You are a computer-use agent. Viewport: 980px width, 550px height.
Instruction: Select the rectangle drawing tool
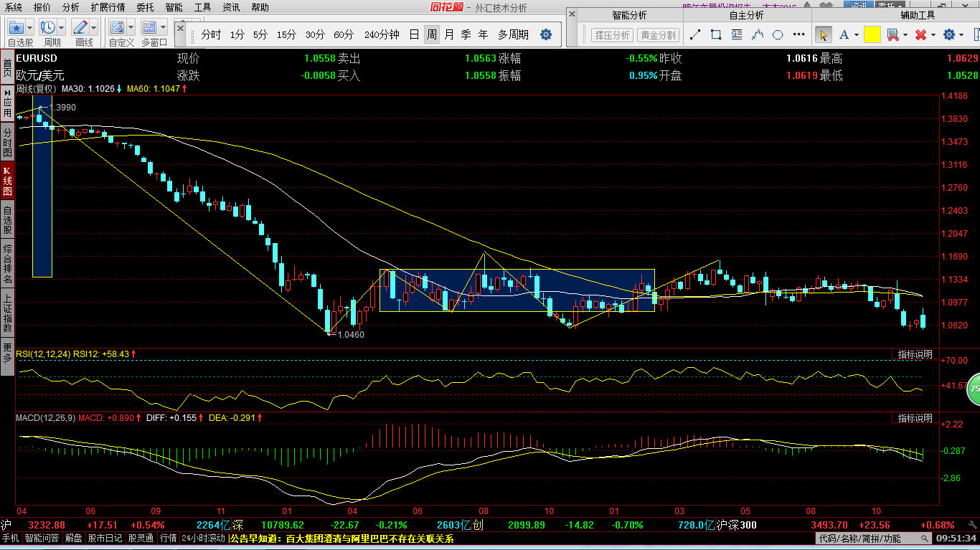point(716,34)
